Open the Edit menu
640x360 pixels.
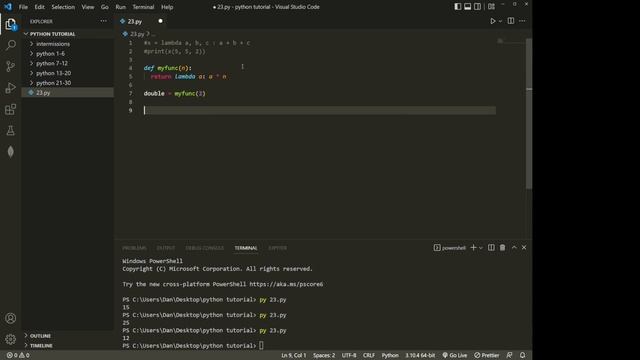point(40,7)
